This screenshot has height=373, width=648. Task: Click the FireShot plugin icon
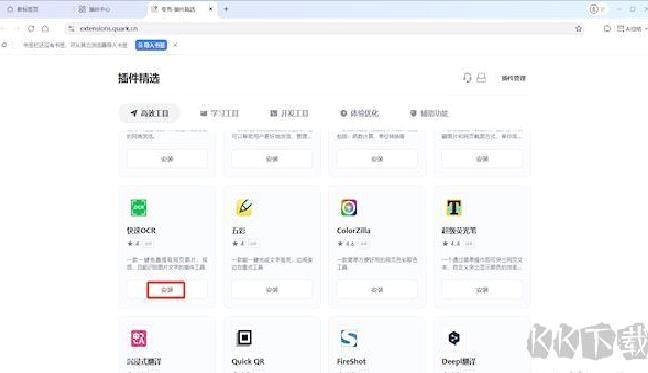(349, 338)
